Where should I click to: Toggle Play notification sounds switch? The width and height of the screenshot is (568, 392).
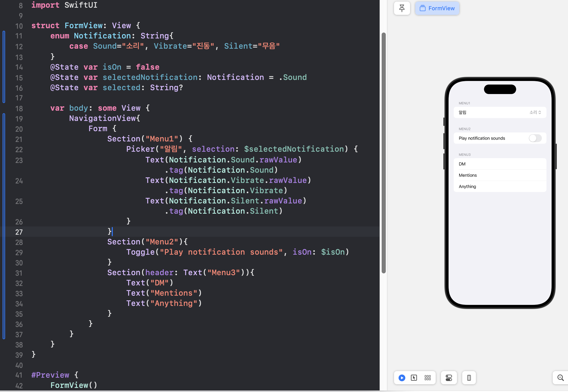coord(535,138)
